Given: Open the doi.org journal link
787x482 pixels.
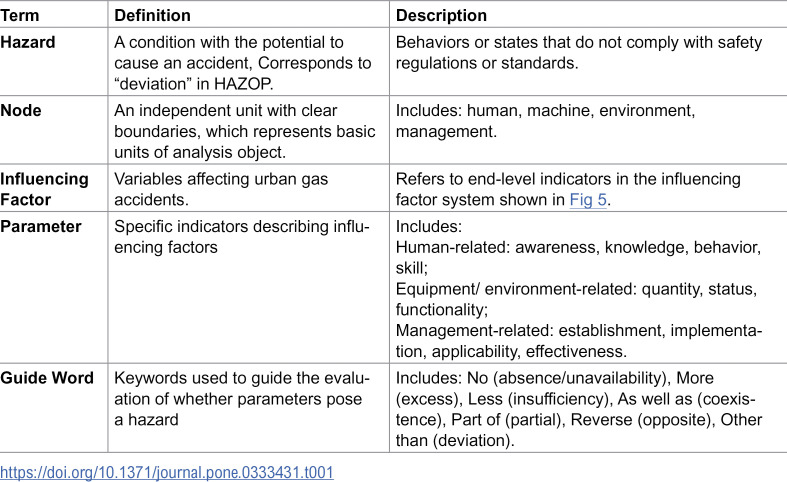Looking at the screenshot, I should coord(167,472).
